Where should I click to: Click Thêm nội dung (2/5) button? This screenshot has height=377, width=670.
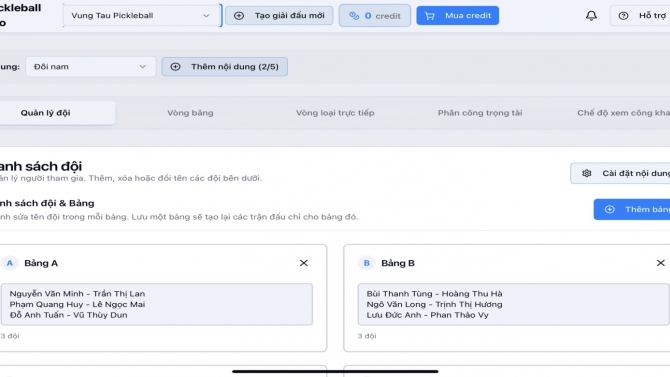[x=224, y=67]
